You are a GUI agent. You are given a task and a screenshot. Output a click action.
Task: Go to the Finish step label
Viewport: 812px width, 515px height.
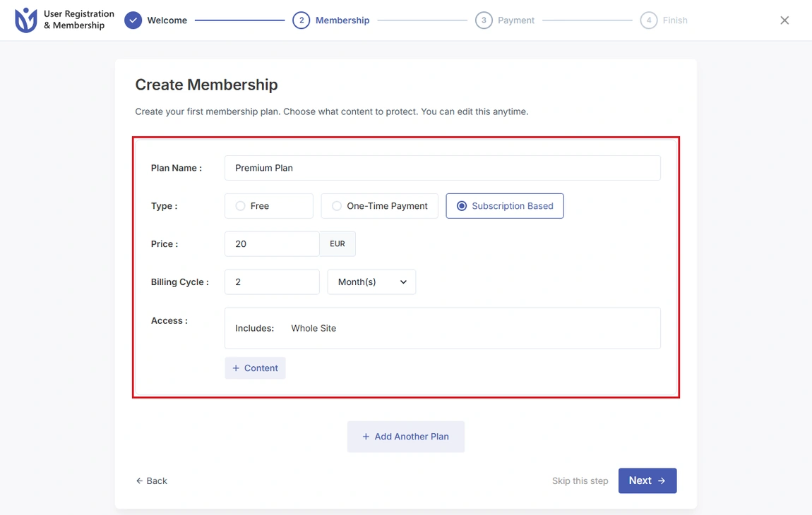coord(675,20)
